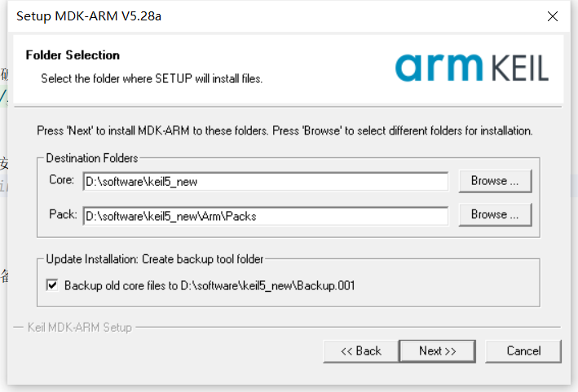Image resolution: width=578 pixels, height=392 pixels.
Task: Click the Destination Folders group title
Action: (x=92, y=158)
